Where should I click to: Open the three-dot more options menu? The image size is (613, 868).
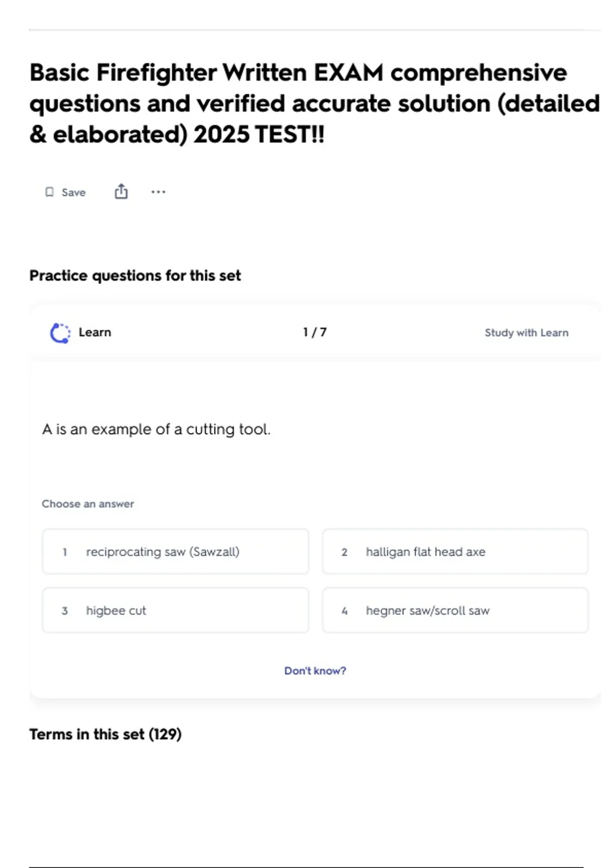(x=158, y=192)
